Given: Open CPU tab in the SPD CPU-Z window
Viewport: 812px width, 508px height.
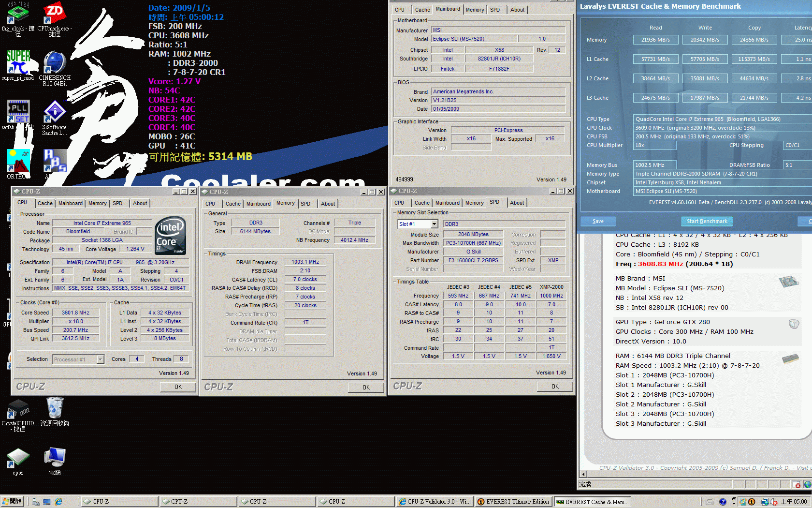Looking at the screenshot, I should pos(399,203).
